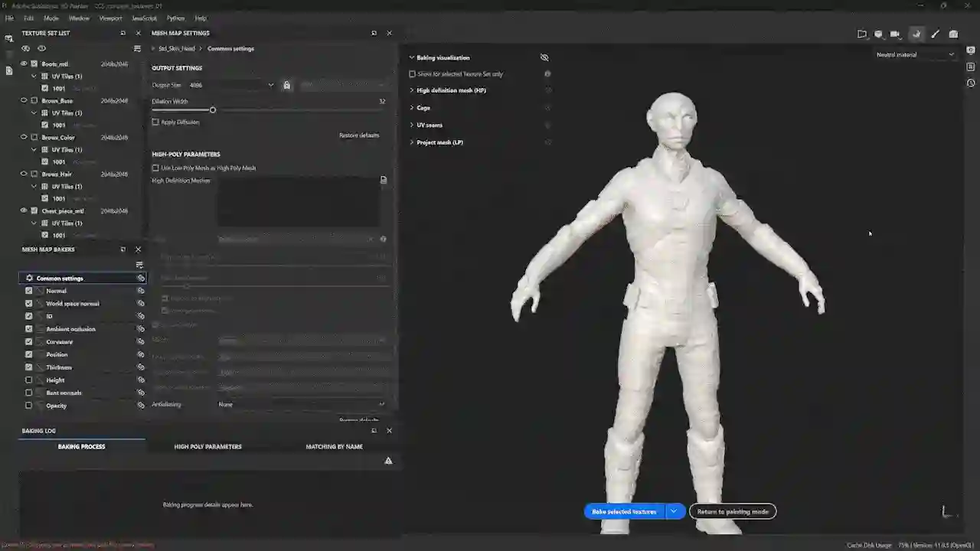The image size is (980, 551).
Task: Click Restore defaults under Output Settings
Action: (x=359, y=135)
